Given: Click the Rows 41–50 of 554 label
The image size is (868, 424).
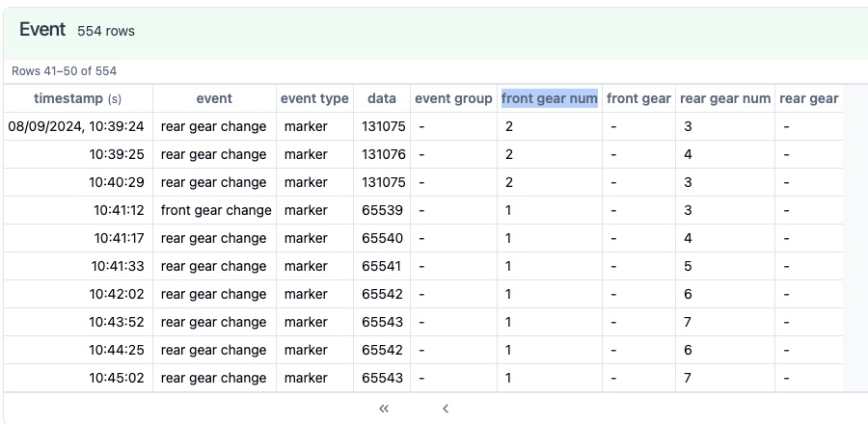Looking at the screenshot, I should [x=65, y=71].
